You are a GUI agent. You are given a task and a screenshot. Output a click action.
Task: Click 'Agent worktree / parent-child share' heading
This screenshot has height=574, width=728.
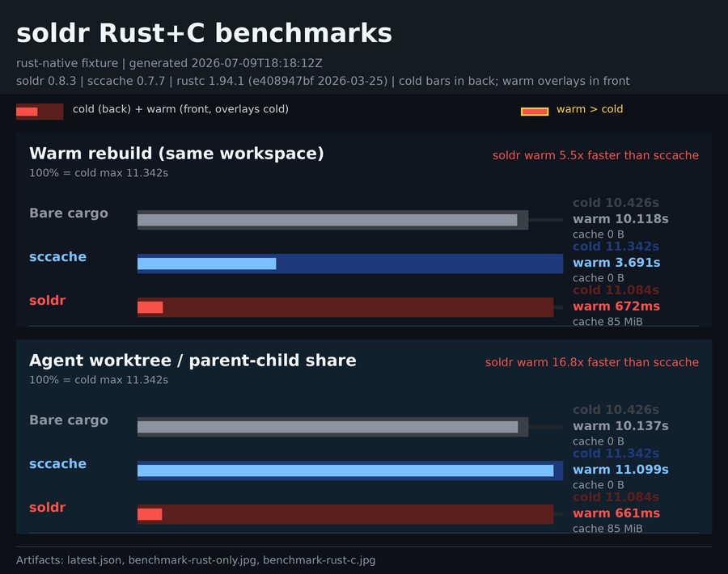click(x=193, y=360)
